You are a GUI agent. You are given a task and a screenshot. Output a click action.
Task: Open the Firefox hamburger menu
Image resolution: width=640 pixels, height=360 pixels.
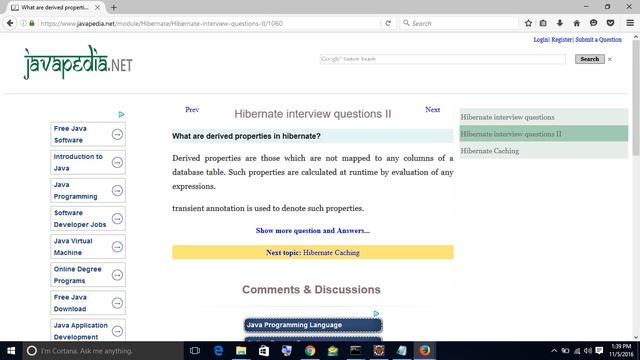pos(630,23)
